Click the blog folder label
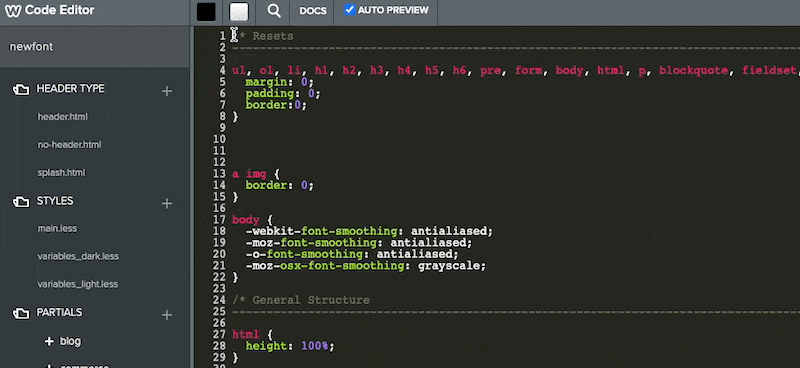This screenshot has width=800, height=368. coord(70,341)
